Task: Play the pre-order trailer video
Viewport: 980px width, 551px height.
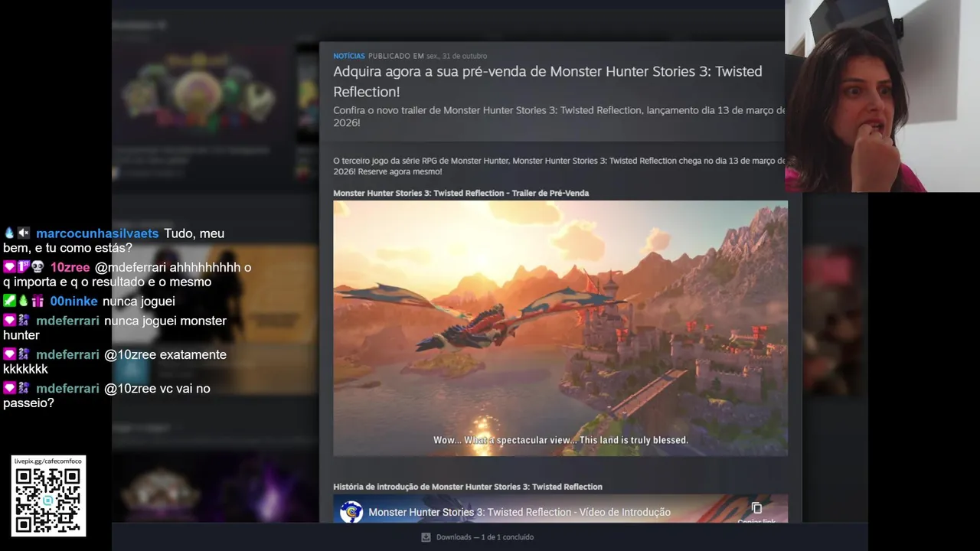Action: [560, 328]
